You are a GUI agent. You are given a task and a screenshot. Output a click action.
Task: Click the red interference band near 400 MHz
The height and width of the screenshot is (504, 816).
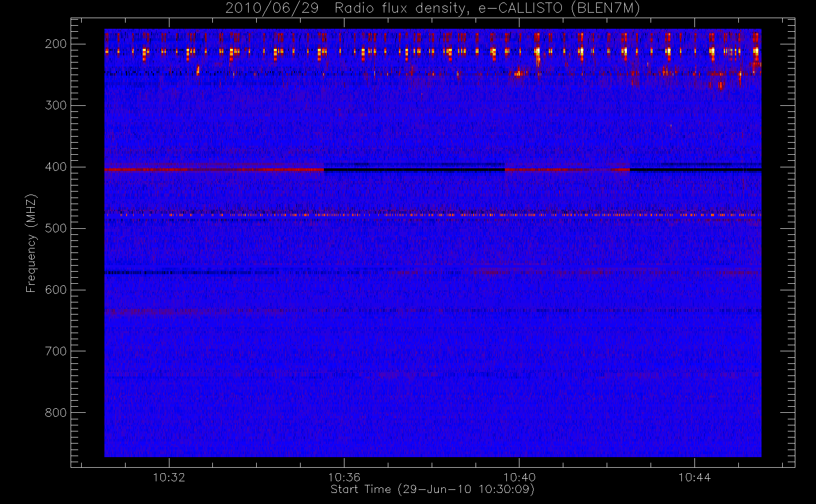point(214,170)
